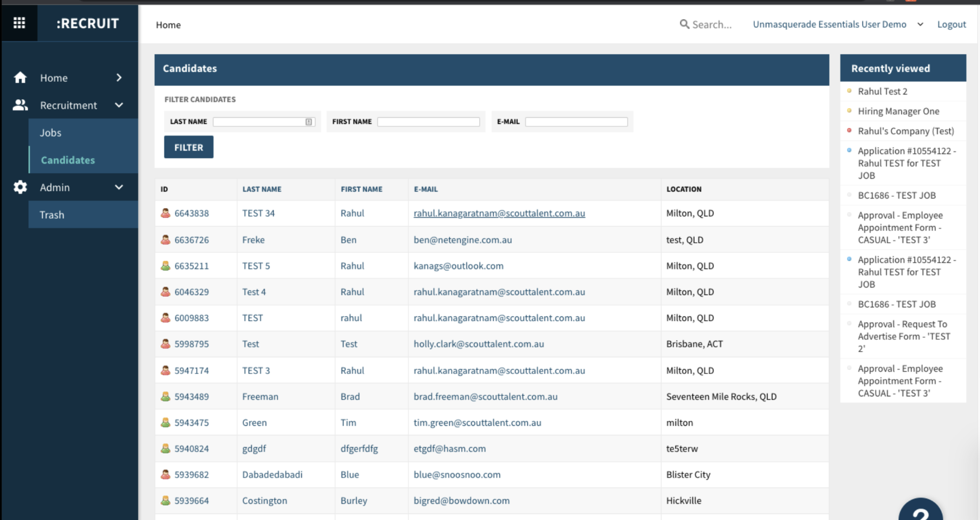980x520 pixels.
Task: Click email kanags@outlook.com
Action: coord(459,266)
